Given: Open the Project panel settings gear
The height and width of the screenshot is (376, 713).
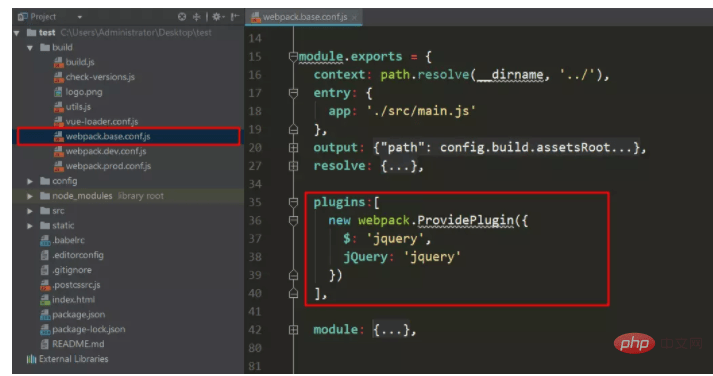Looking at the screenshot, I should pyautogui.click(x=216, y=17).
